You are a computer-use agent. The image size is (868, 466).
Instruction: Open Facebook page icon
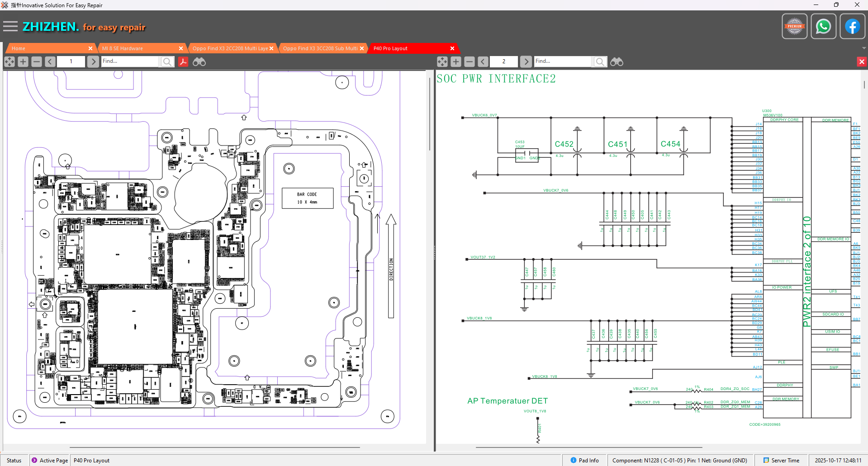(x=852, y=27)
